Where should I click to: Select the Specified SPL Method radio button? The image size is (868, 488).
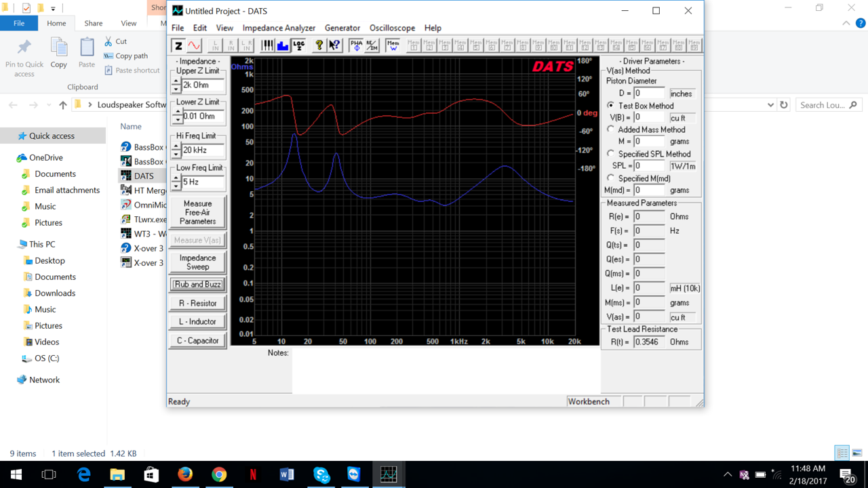point(611,154)
